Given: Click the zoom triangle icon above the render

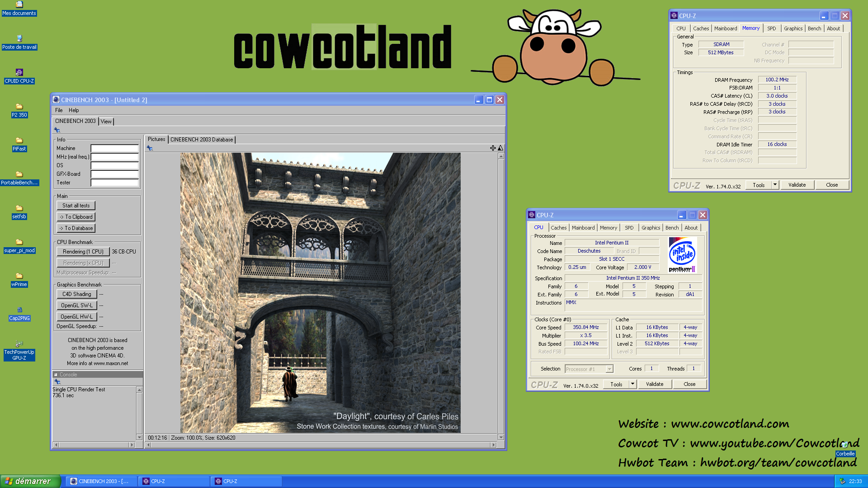Looking at the screenshot, I should pos(500,148).
